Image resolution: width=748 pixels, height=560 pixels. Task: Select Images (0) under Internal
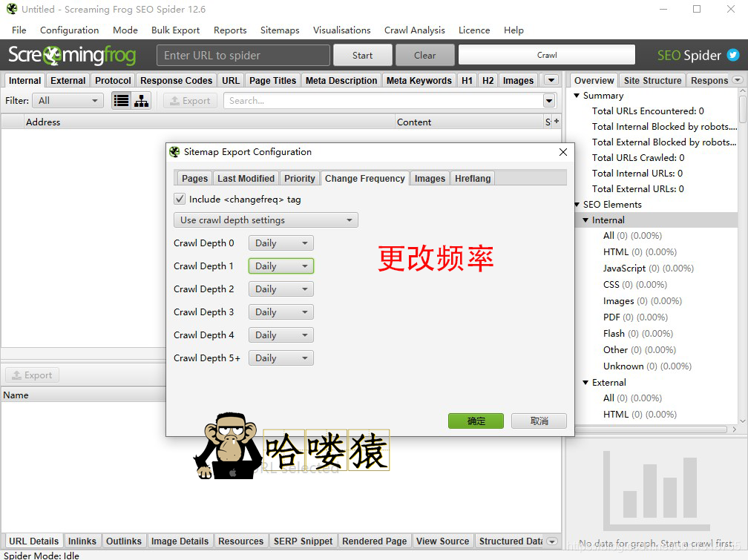click(x=643, y=301)
